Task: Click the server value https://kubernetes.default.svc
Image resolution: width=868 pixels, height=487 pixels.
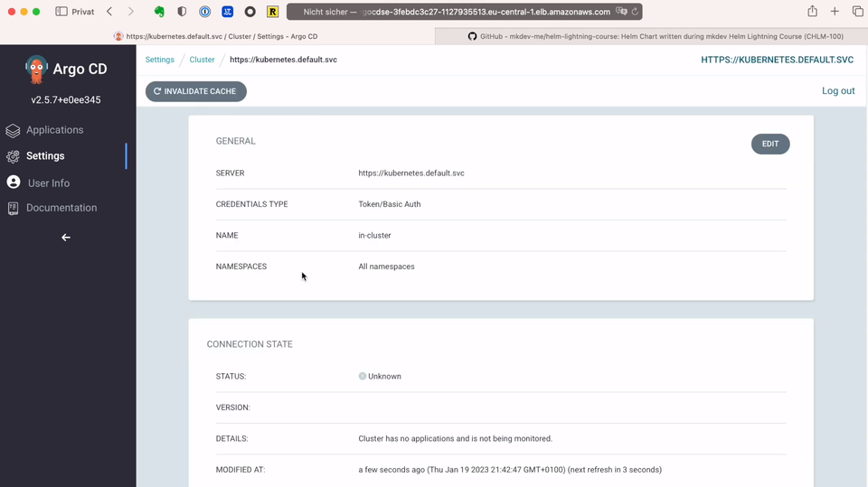Action: click(x=411, y=173)
